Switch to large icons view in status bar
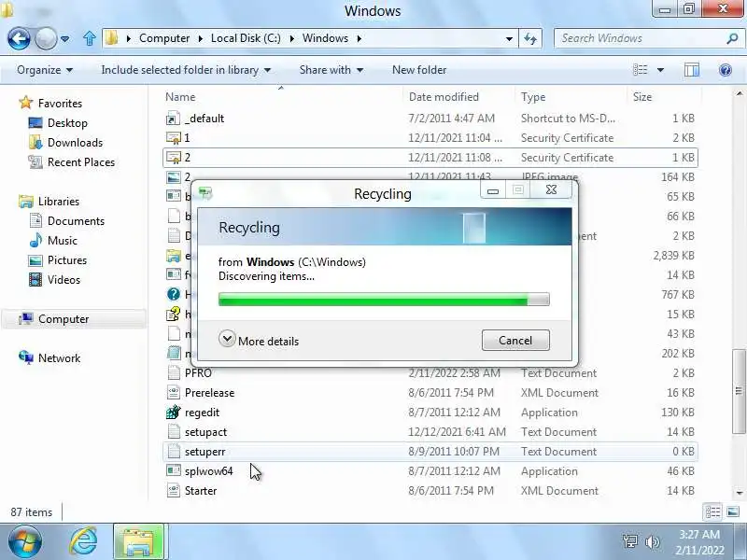Screen dimensions: 747x560 733,511
